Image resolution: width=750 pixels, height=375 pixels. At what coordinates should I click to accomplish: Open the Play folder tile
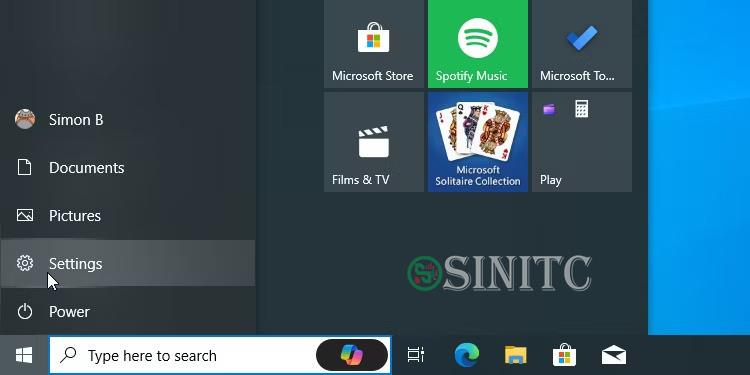582,142
